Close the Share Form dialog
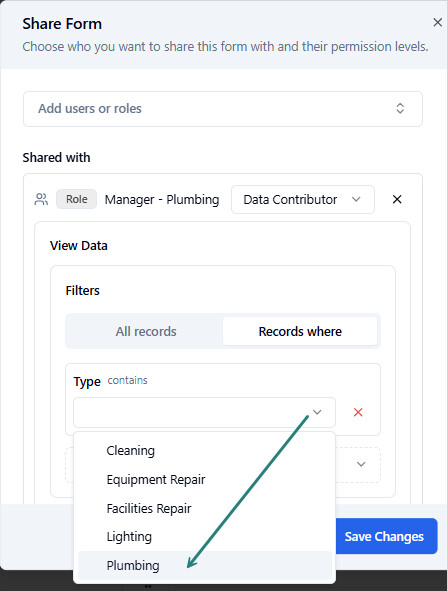447x591 pixels. click(x=437, y=23)
